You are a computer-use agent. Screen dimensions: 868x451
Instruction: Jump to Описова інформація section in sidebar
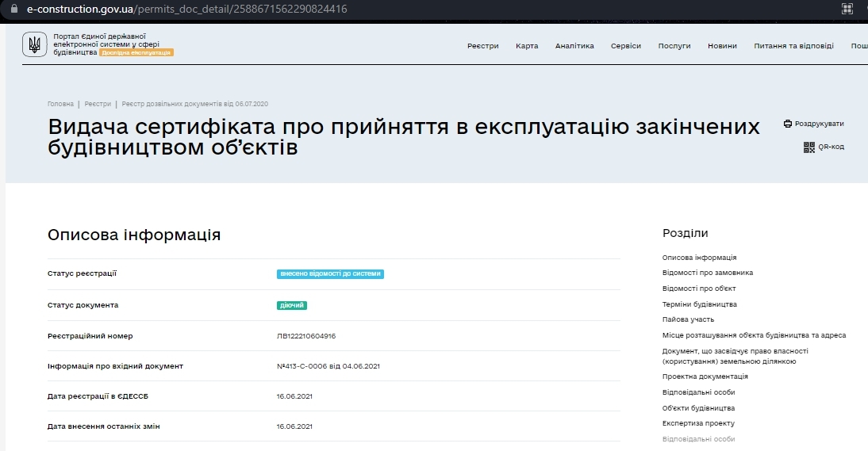(699, 258)
